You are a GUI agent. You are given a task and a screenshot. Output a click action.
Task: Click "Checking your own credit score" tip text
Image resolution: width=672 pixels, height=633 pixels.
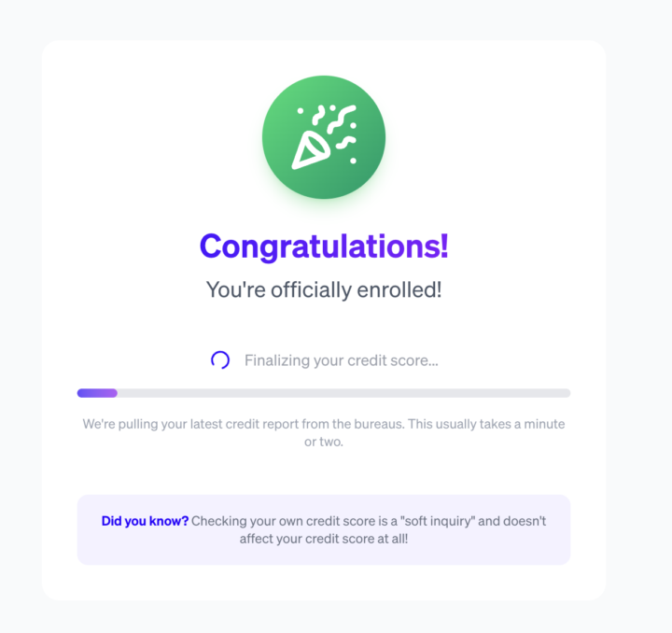click(284, 521)
